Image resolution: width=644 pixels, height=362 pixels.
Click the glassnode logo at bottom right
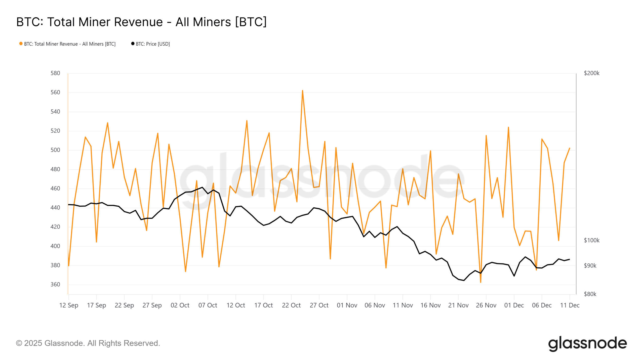[587, 343]
